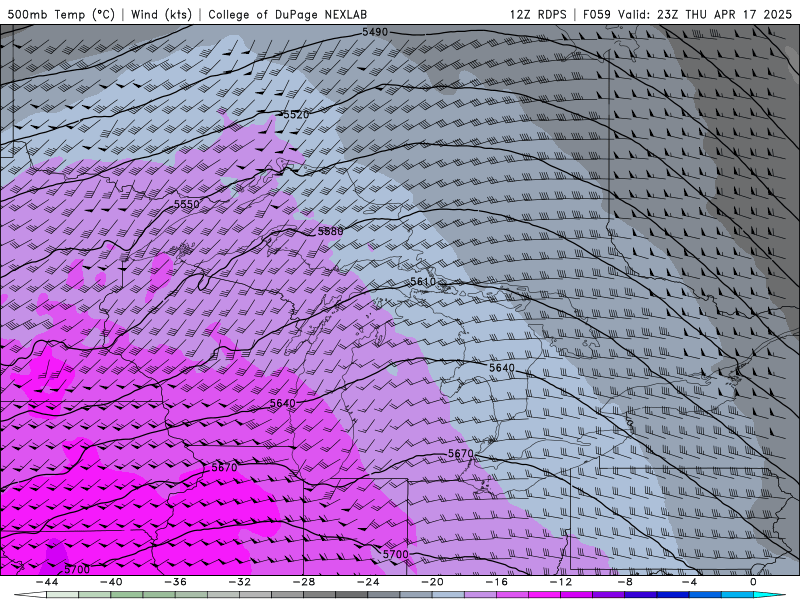Click the 5490 height contour label

(375, 32)
